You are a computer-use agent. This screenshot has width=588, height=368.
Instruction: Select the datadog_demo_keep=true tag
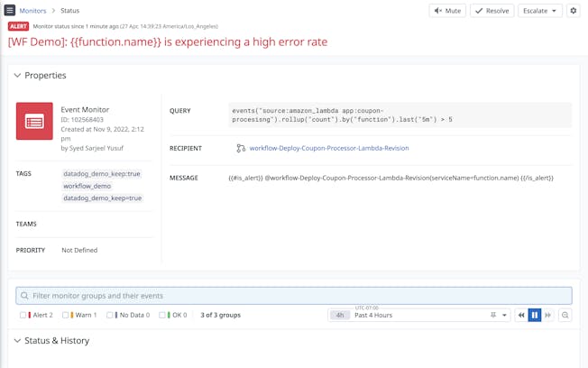tap(103, 198)
